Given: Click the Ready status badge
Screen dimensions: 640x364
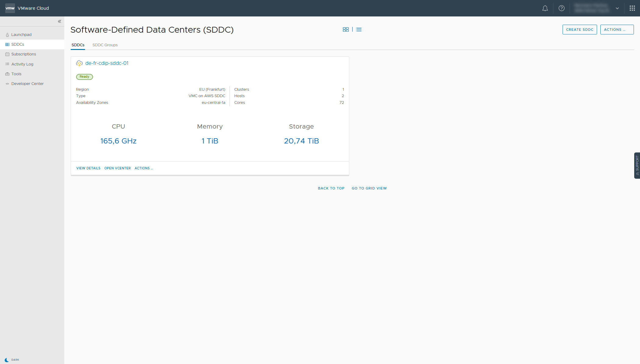Looking at the screenshot, I should point(84,77).
